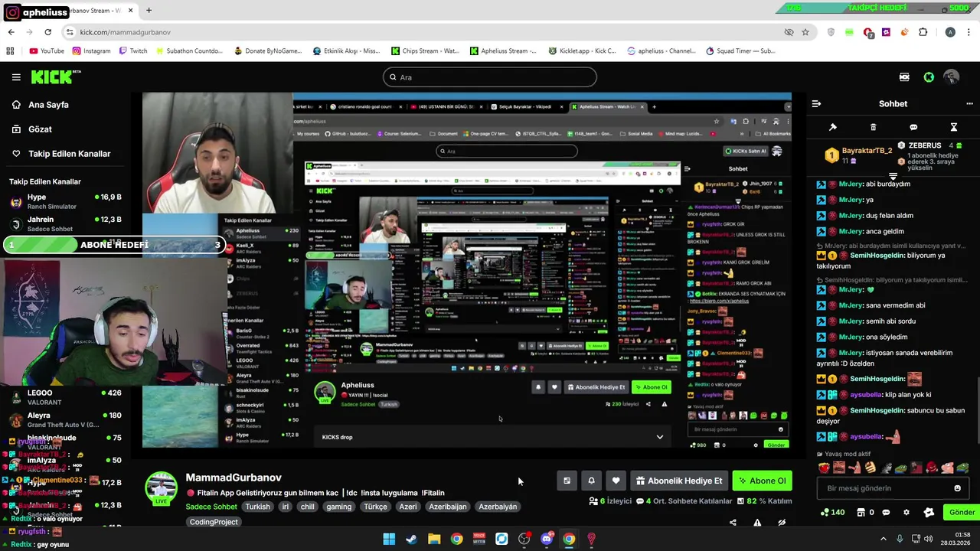Viewport: 980px width, 551px height.
Task: Click the heart follow button
Action: coord(616,481)
